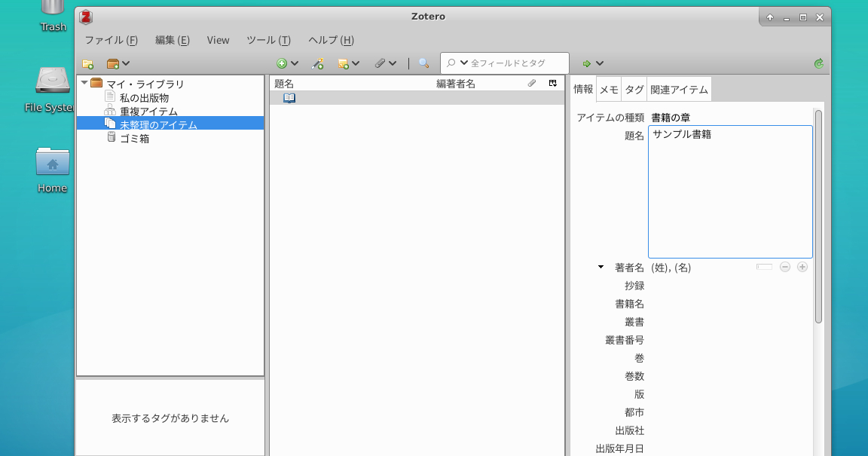Screen dimensions: 868x456
Task: Open Advanced Search with the magnifier icon
Action: coord(422,63)
